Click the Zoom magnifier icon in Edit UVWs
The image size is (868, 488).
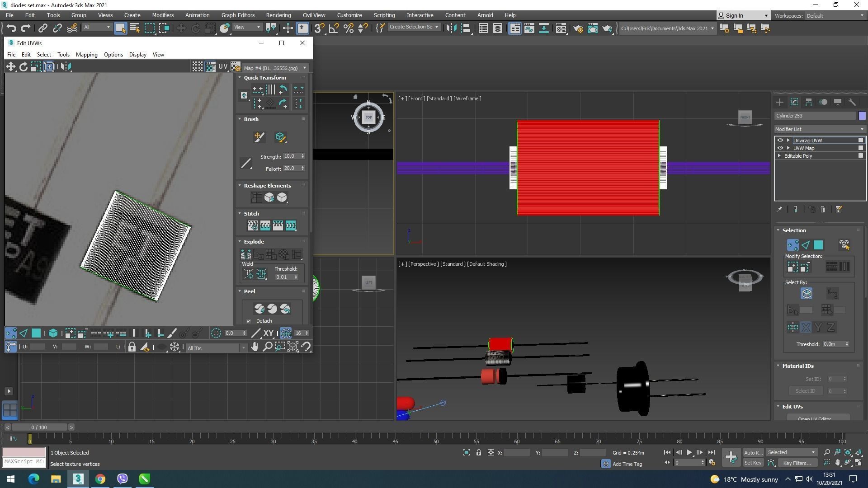267,347
